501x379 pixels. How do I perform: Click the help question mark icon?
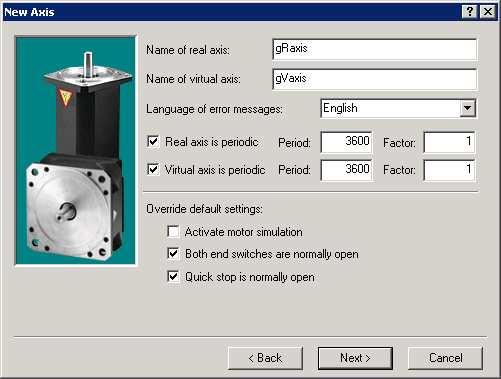pyautogui.click(x=469, y=12)
